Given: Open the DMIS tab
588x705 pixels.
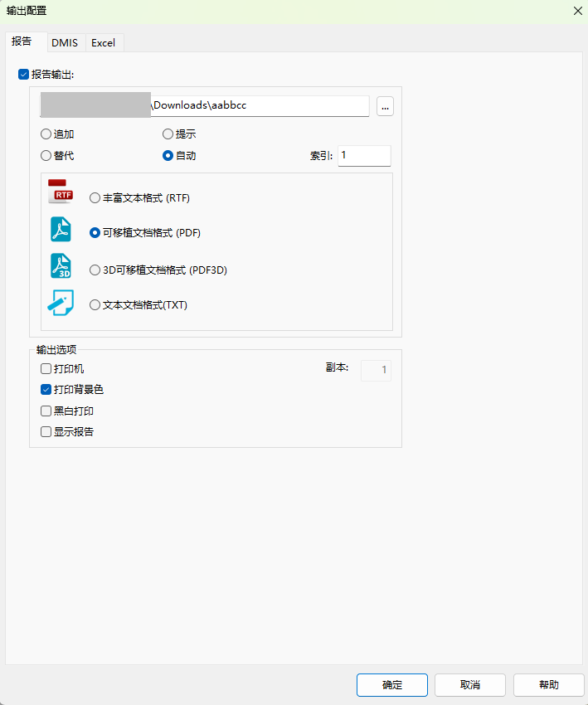Looking at the screenshot, I should (x=66, y=42).
